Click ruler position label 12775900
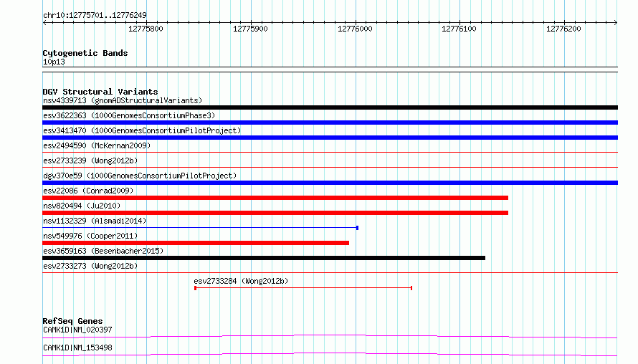Viewport: 638px width, 364px height. pyautogui.click(x=250, y=29)
